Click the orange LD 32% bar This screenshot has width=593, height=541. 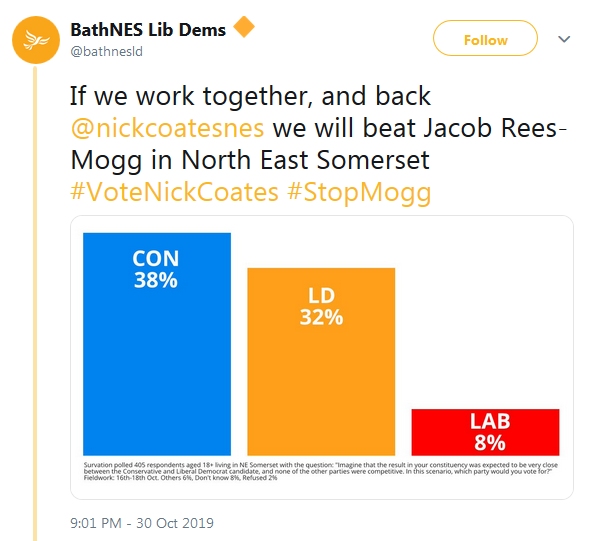(321, 361)
